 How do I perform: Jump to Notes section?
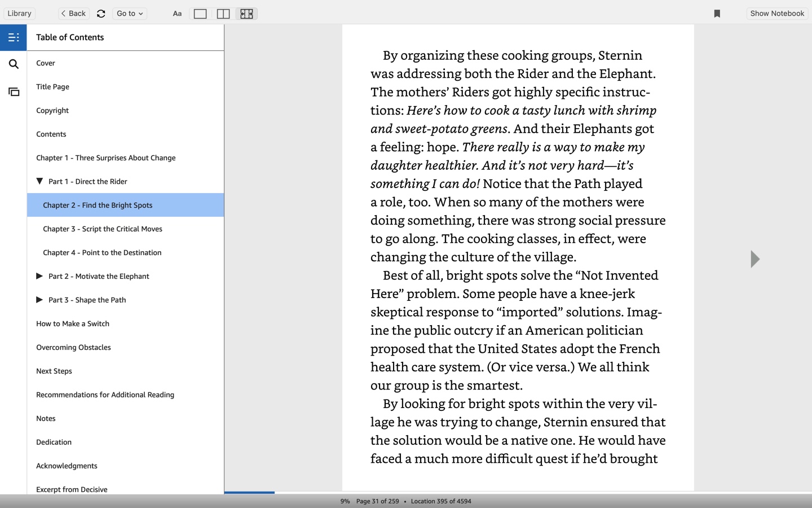point(125,418)
